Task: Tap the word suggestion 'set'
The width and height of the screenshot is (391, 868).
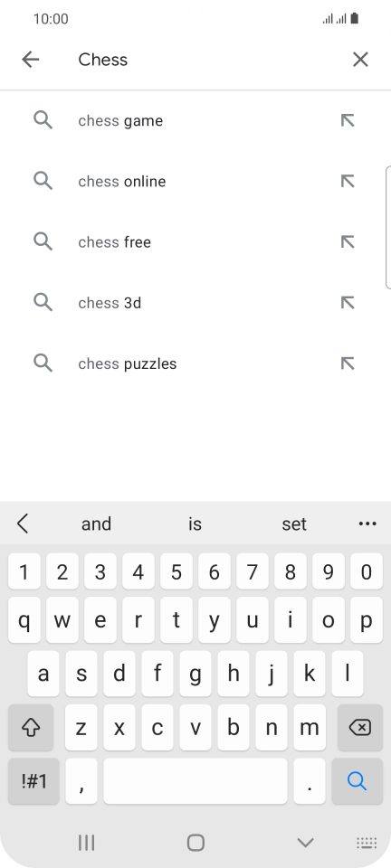Action: coord(294,524)
